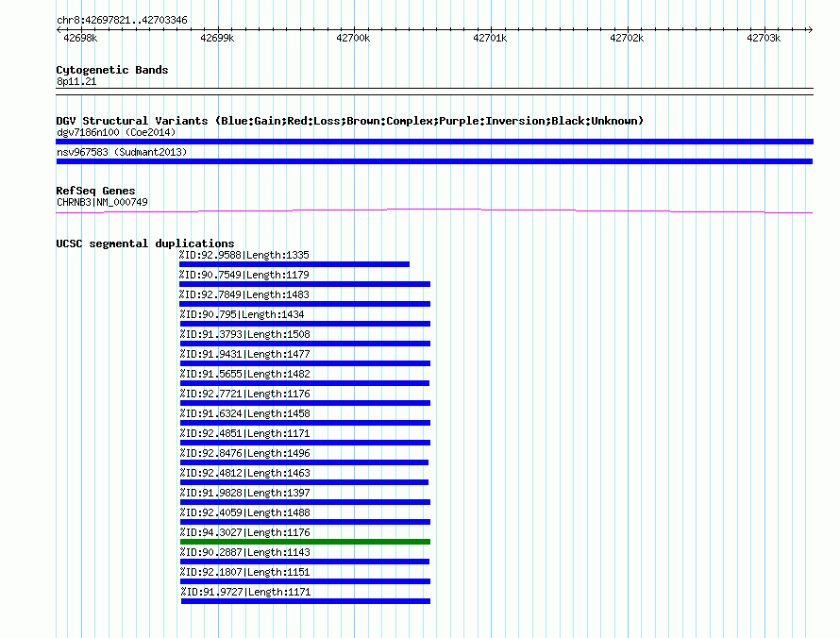This screenshot has width=840, height=638.
Task: Click the bar under %ID:90.2887 duplication
Action: click(305, 562)
